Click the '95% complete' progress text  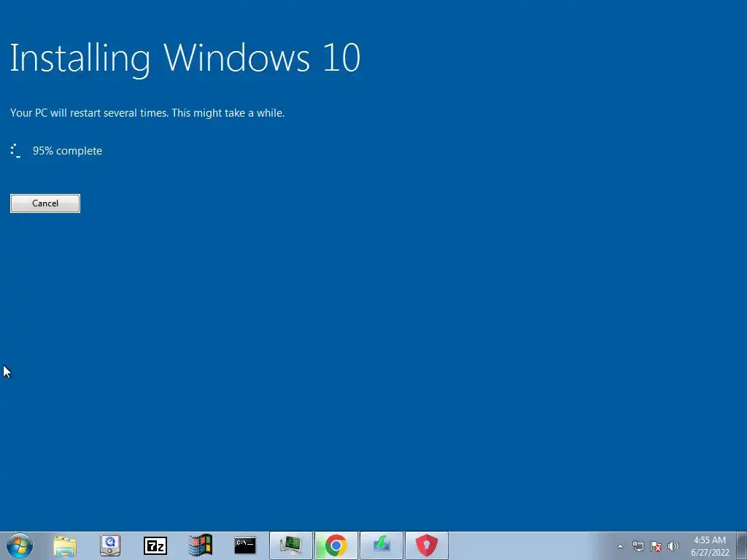point(67,151)
